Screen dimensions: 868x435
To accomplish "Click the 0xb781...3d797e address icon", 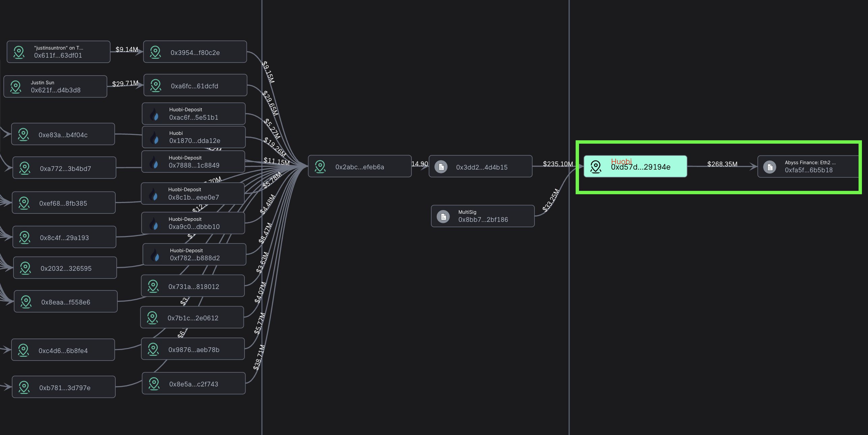I will 24,387.
